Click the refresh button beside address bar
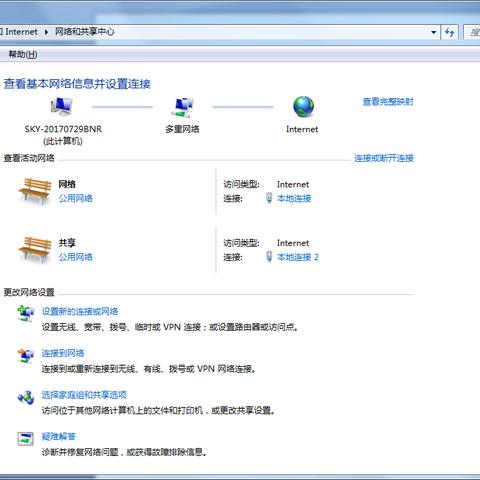Image resolution: width=480 pixels, height=480 pixels. pos(450,32)
